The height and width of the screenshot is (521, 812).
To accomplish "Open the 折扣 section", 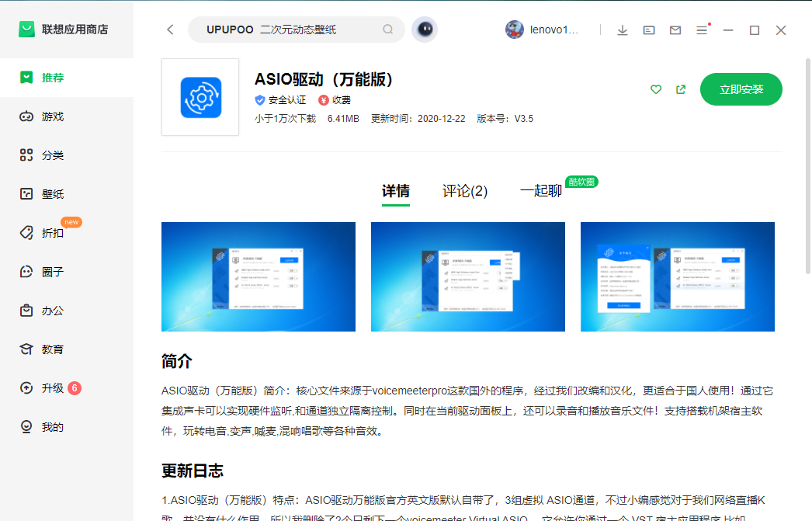I will click(67, 233).
